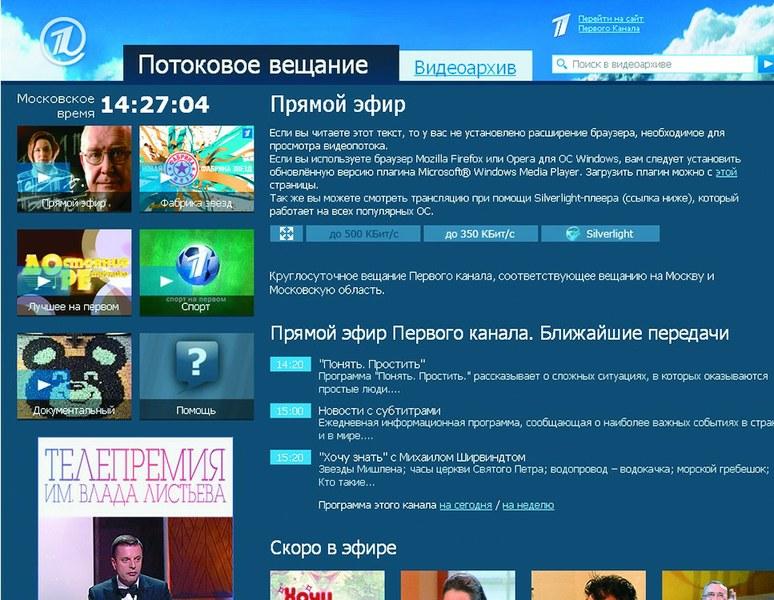Select the до 500 КБит/с stream quality

[x=362, y=234]
